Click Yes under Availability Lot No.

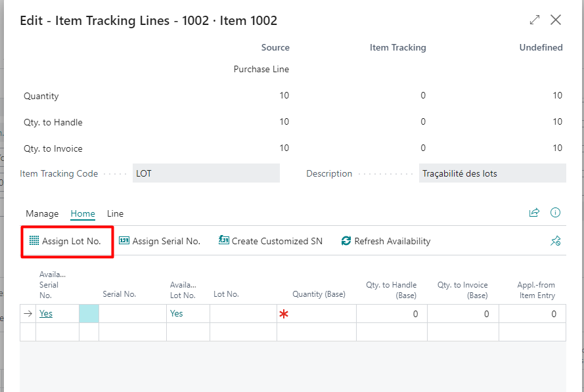[176, 314]
